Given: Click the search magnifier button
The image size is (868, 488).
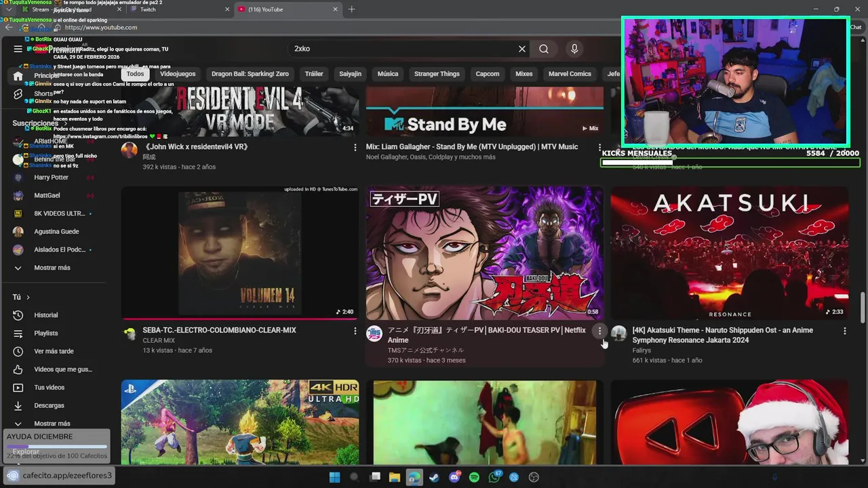Looking at the screenshot, I should (x=544, y=49).
